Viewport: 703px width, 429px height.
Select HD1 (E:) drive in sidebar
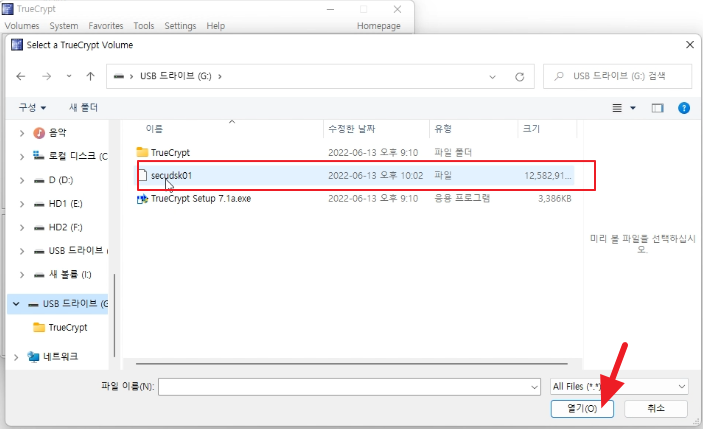[58, 204]
